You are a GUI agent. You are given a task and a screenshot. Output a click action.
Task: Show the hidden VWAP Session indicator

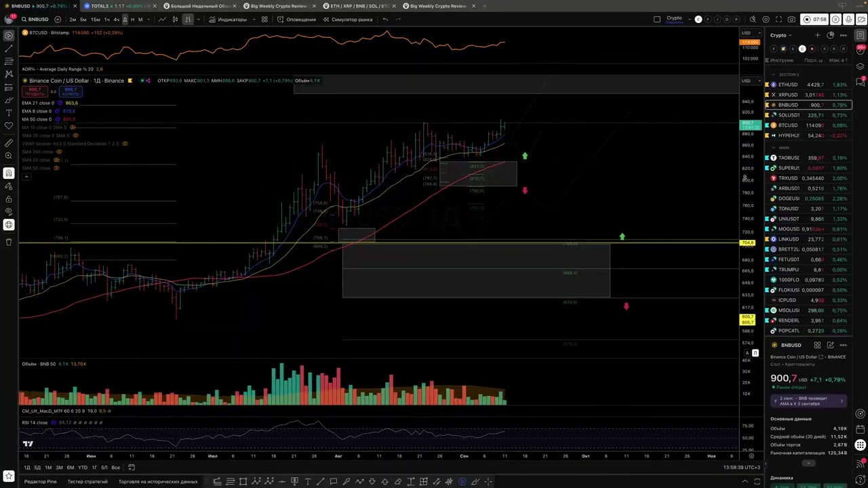pyautogui.click(x=125, y=144)
